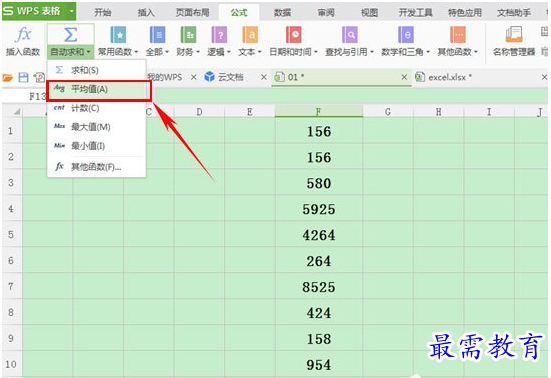Screen dimensions: 551x378
Task: Click the PDF export icon
Action: coord(39,77)
